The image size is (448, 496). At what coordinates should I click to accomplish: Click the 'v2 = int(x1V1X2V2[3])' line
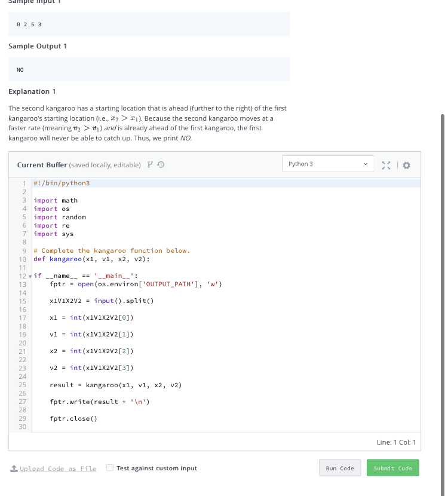pyautogui.click(x=91, y=368)
